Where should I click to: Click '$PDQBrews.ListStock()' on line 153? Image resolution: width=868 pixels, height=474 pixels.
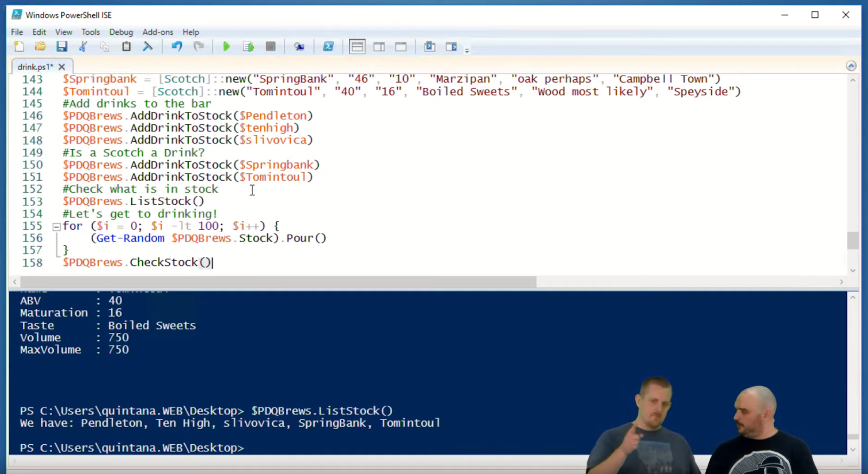(133, 201)
